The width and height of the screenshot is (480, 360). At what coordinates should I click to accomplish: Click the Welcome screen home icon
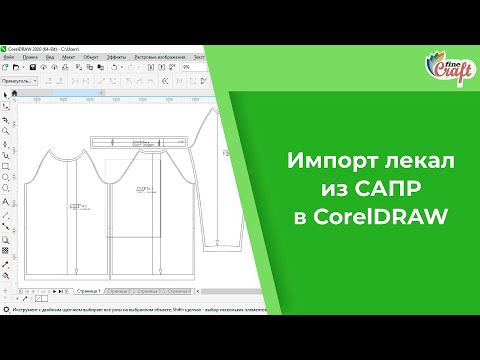click(14, 93)
